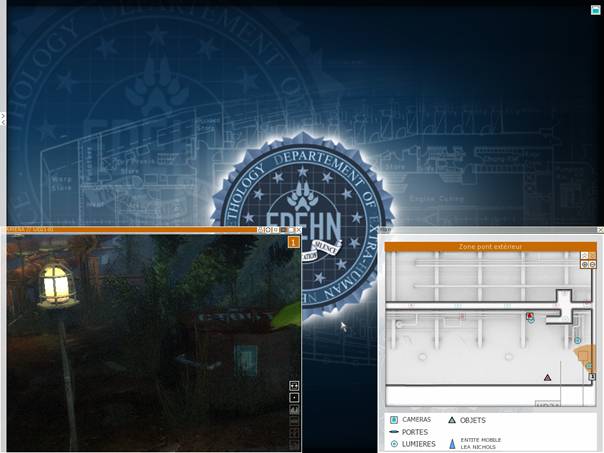Select camera 1 marker on the map

592,376
